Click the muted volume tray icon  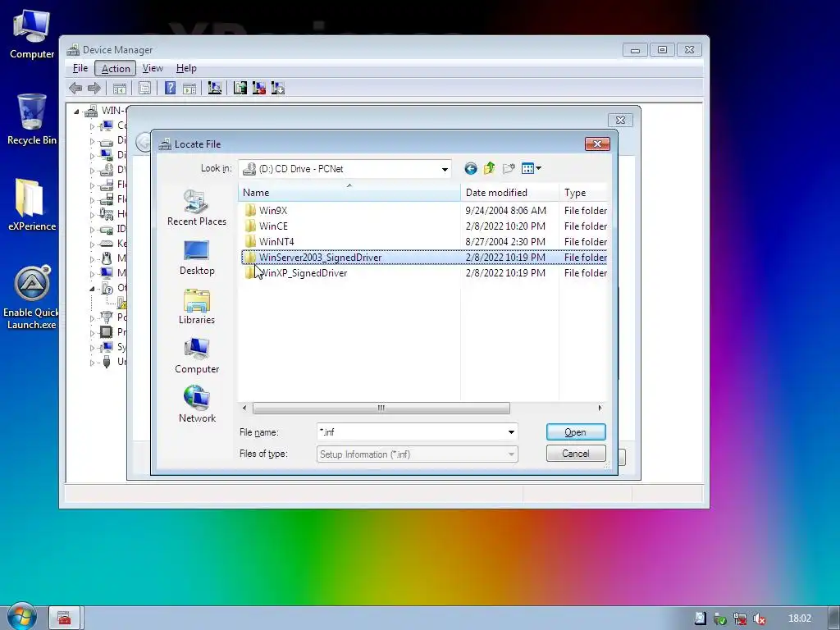pos(759,619)
